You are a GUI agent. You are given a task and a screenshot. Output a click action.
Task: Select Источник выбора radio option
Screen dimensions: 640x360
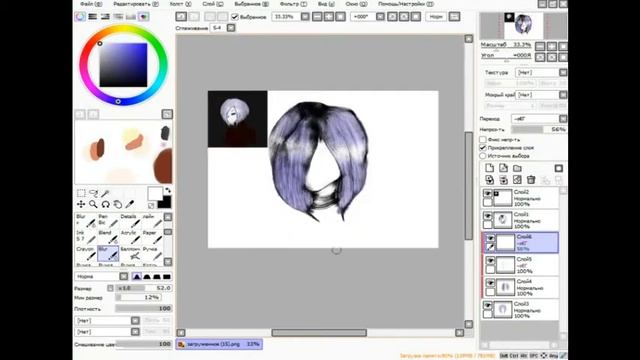pos(483,156)
